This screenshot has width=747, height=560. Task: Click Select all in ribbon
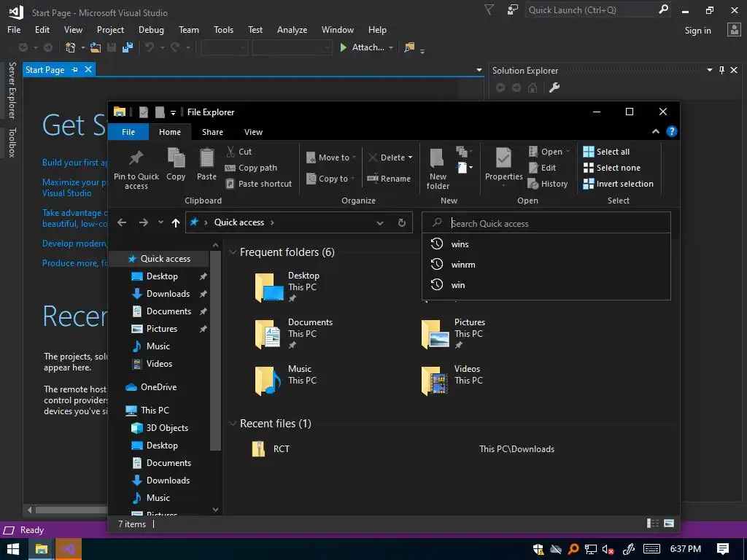pos(606,152)
